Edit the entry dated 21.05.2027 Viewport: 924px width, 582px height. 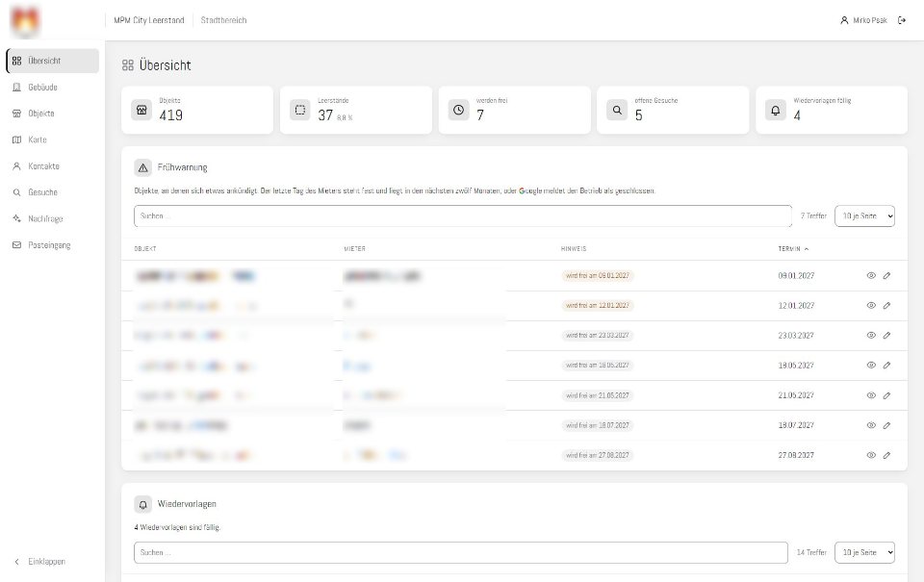coord(886,395)
